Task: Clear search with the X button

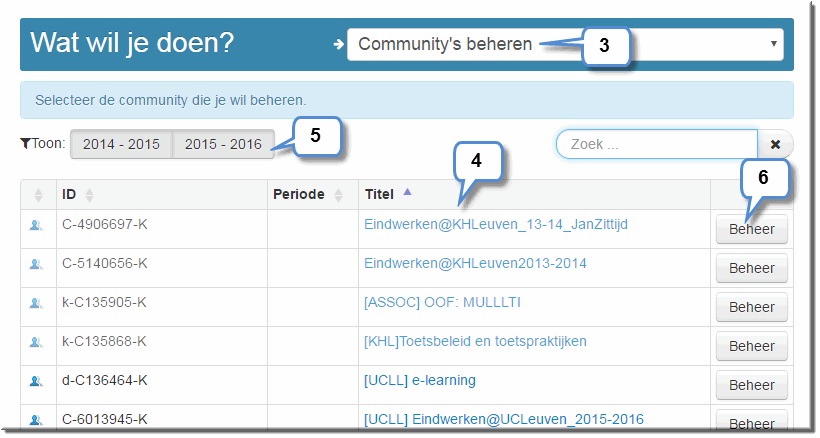Action: (x=776, y=144)
